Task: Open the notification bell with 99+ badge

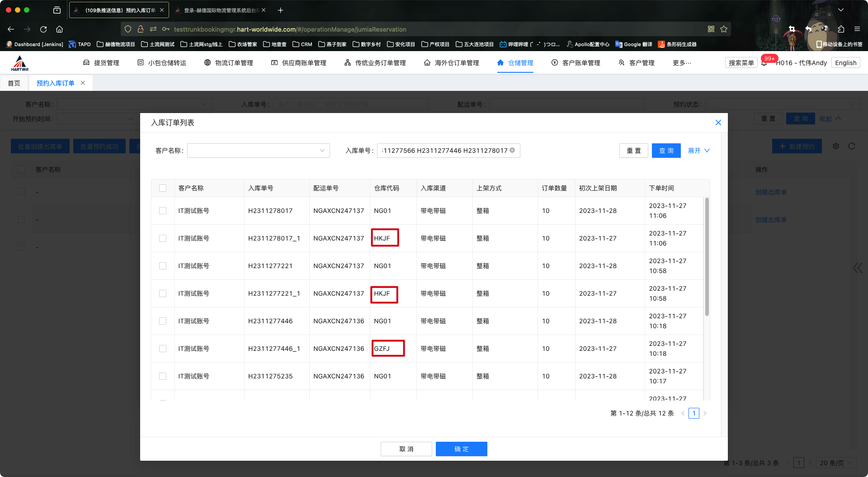Action: click(x=764, y=63)
